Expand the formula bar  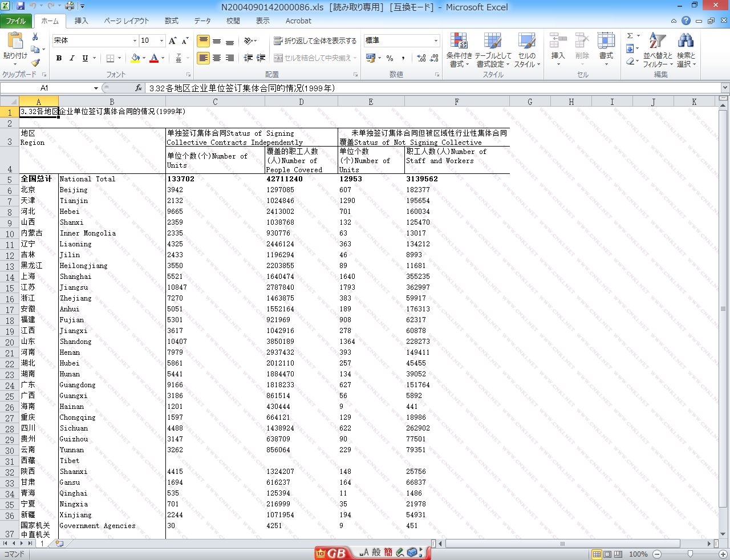(725, 88)
